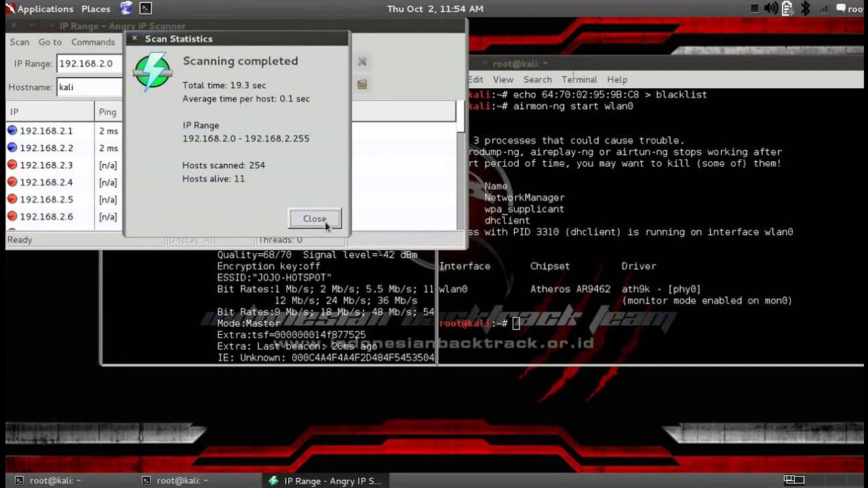
Task: Click the Total time: 19.3 sec text
Action: tap(224, 85)
